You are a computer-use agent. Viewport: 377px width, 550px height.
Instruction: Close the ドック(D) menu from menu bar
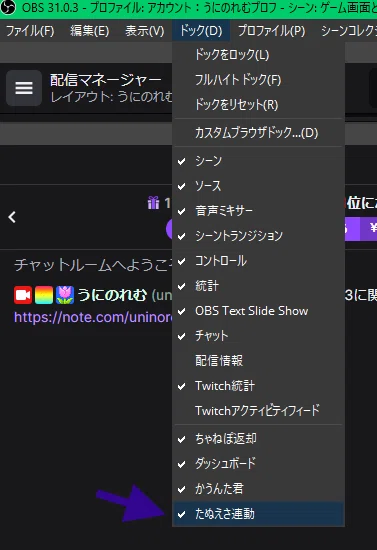coord(201,31)
